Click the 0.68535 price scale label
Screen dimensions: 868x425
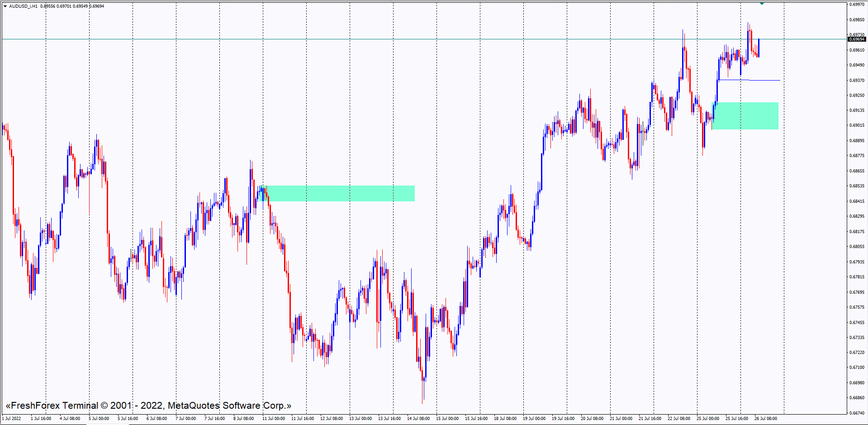tap(857, 186)
